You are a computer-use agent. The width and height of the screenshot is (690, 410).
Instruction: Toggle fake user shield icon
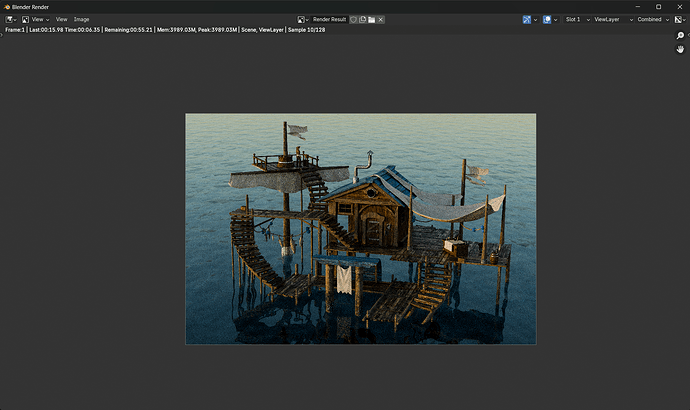(x=353, y=19)
